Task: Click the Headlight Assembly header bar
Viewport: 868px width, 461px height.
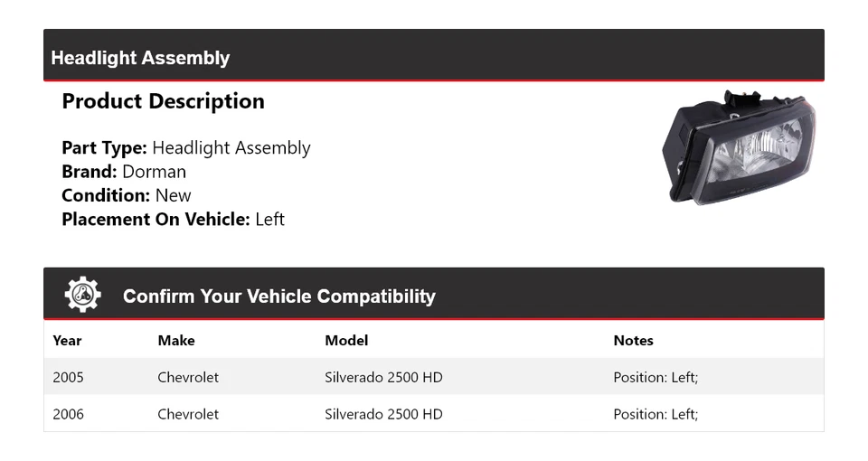Action: click(x=140, y=58)
